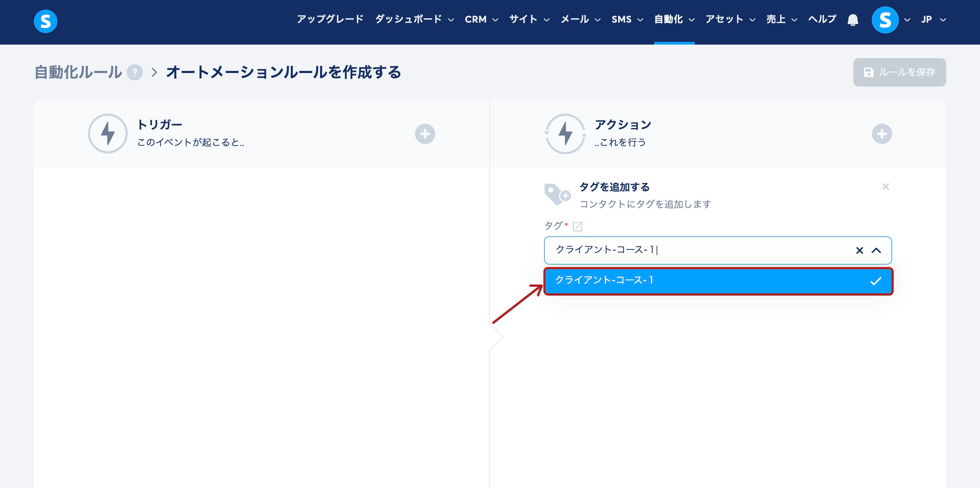Click inside the tag search input field

tap(723, 250)
